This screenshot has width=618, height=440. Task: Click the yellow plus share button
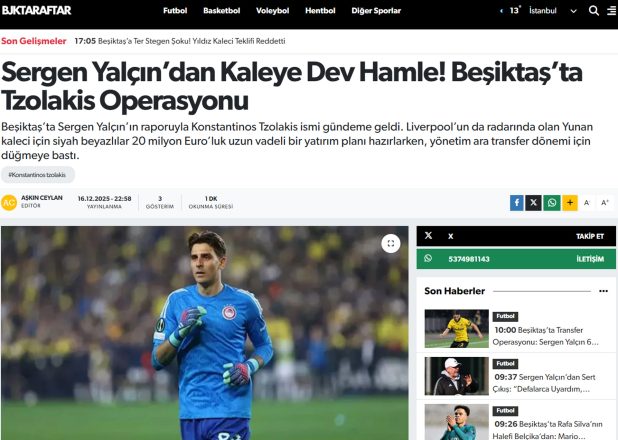570,203
